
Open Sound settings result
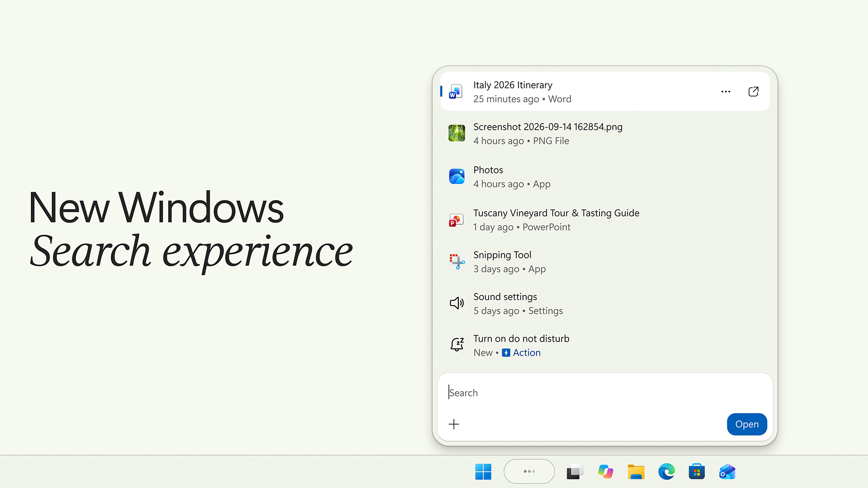tap(605, 304)
